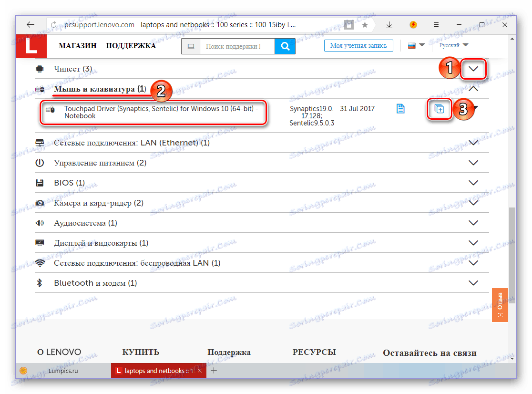Go back with the browser back arrow
The image size is (532, 394).
[x=31, y=24]
